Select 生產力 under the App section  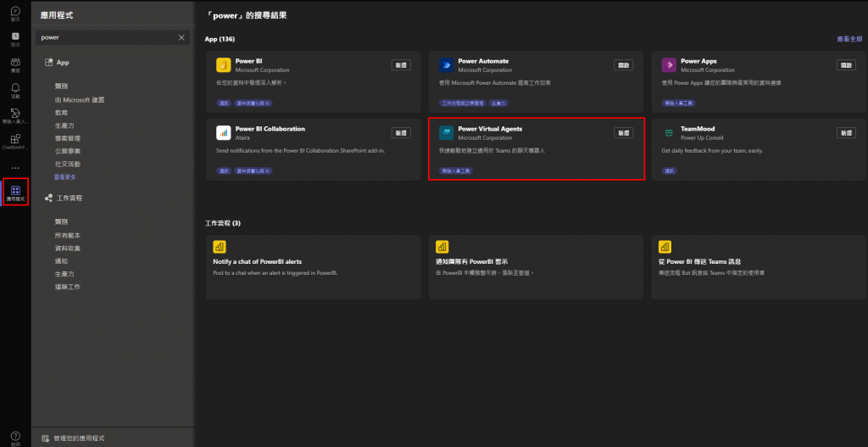(64, 126)
